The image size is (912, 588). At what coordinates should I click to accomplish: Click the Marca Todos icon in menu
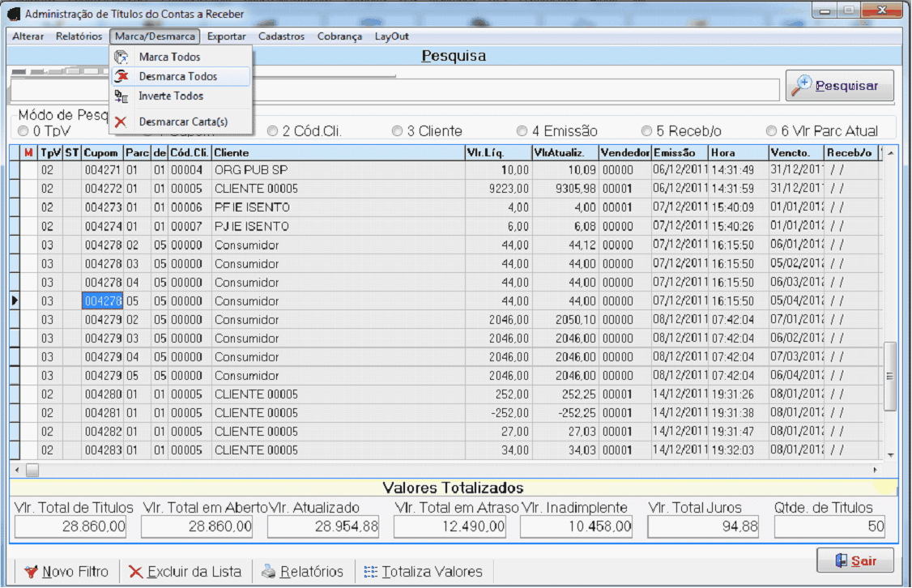tap(121, 58)
